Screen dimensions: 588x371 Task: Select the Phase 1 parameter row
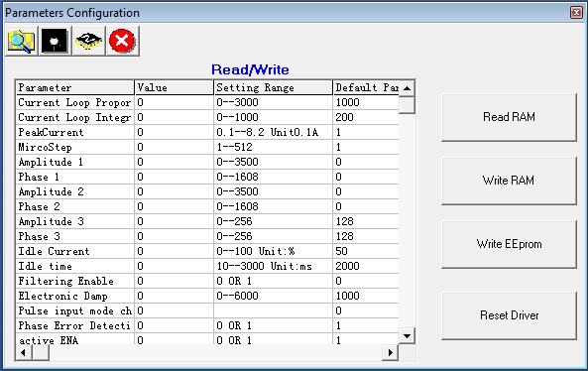coord(207,177)
